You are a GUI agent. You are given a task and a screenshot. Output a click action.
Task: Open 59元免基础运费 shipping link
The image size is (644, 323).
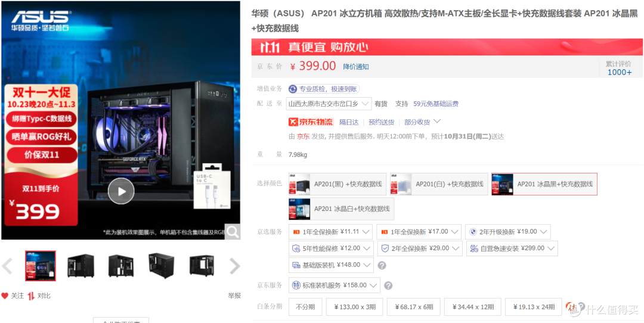pos(436,104)
